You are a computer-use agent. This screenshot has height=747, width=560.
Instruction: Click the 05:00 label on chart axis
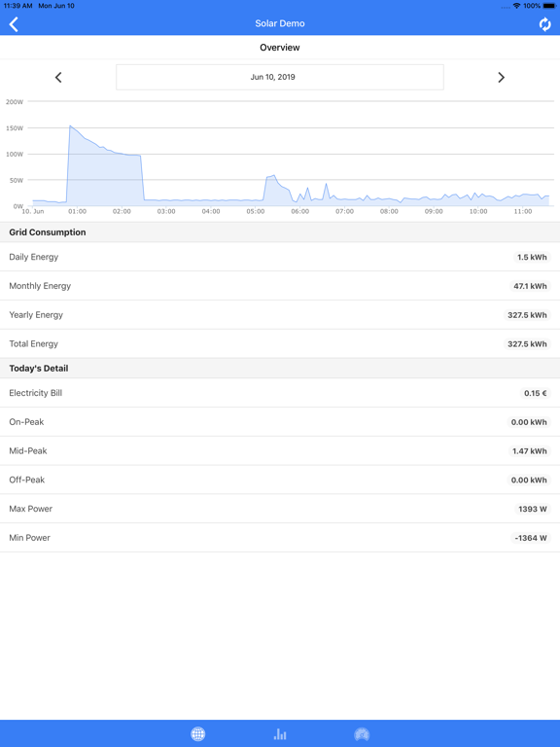tap(256, 211)
